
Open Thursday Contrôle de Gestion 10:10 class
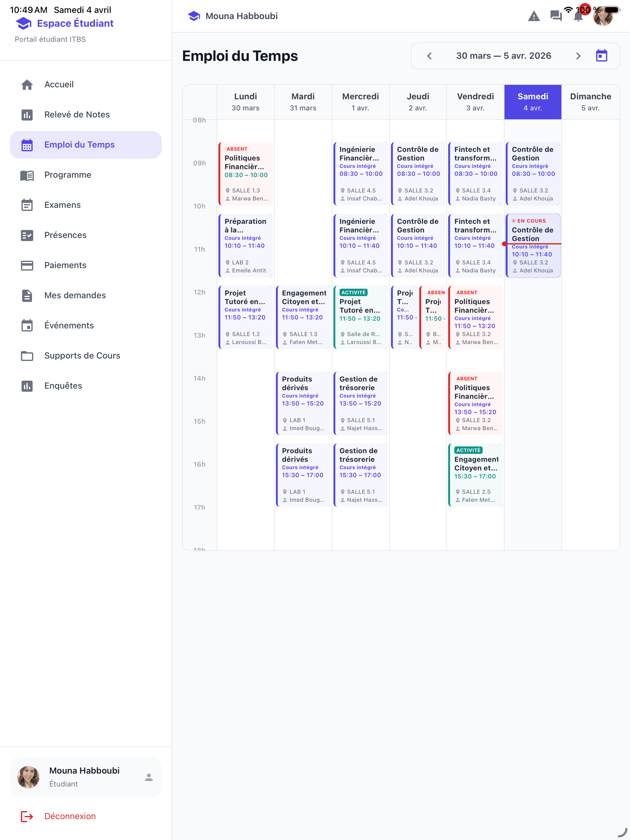[418, 246]
